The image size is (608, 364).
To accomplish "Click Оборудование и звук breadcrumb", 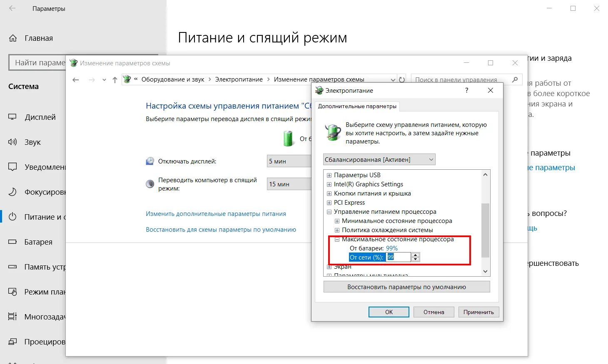I will [x=173, y=79].
